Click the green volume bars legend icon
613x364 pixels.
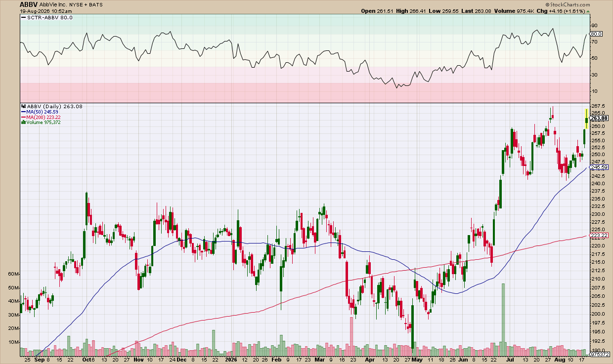(23, 122)
